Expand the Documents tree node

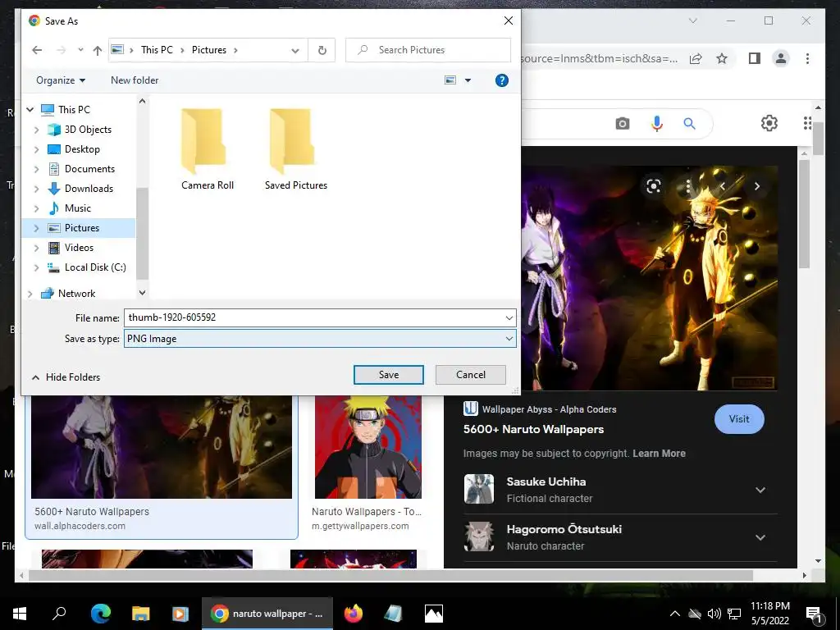[36, 169]
